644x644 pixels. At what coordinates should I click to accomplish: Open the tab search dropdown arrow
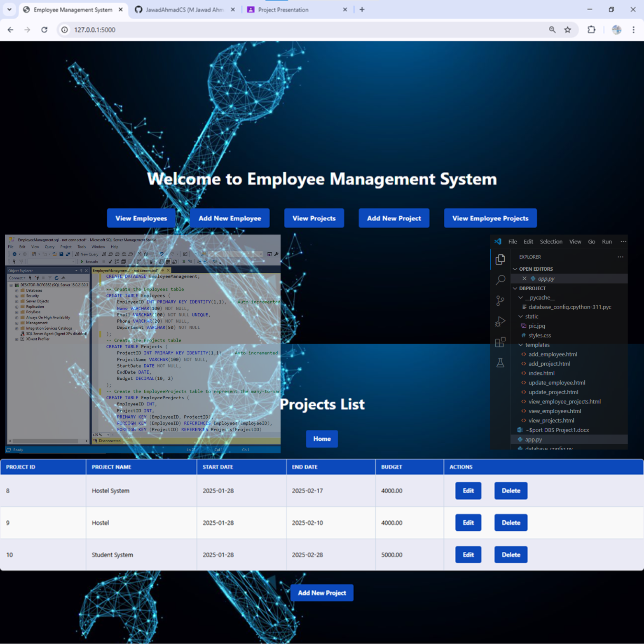click(x=9, y=9)
